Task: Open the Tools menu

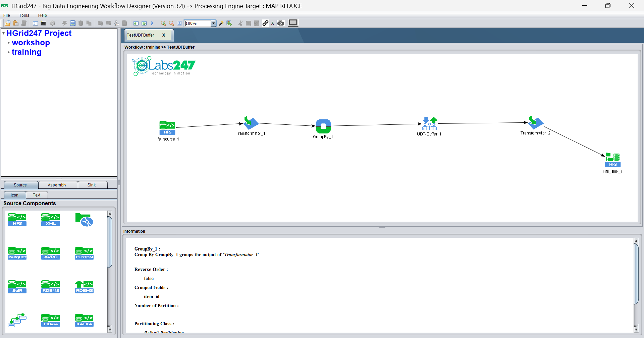Action: (x=24, y=15)
